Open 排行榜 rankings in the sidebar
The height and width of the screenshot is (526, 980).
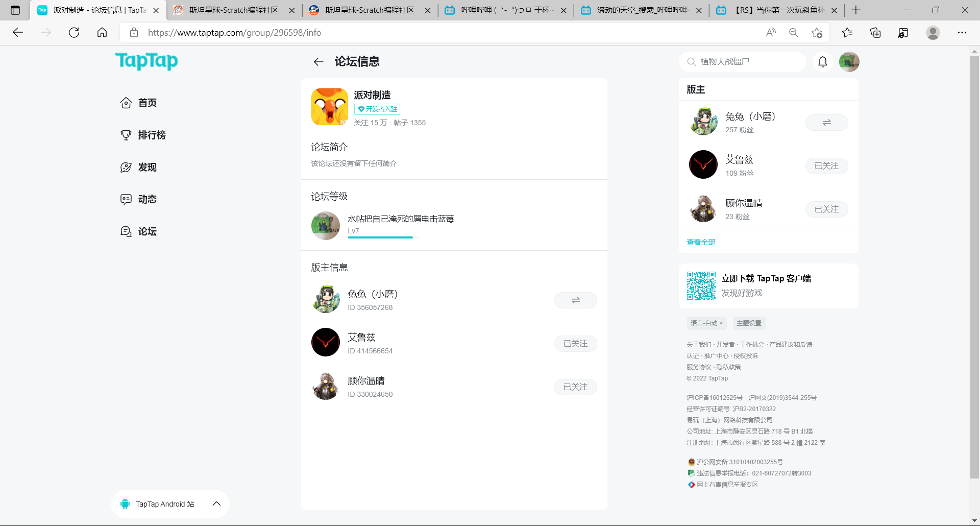(x=143, y=135)
